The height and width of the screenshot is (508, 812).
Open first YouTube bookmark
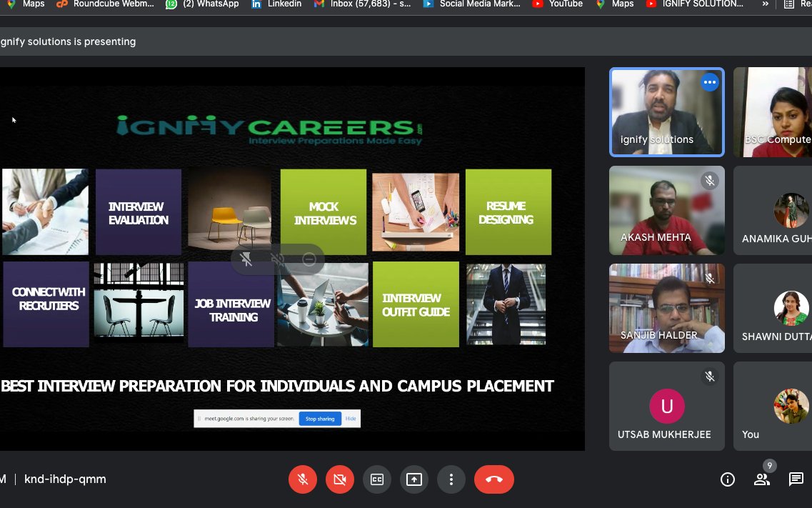click(558, 4)
